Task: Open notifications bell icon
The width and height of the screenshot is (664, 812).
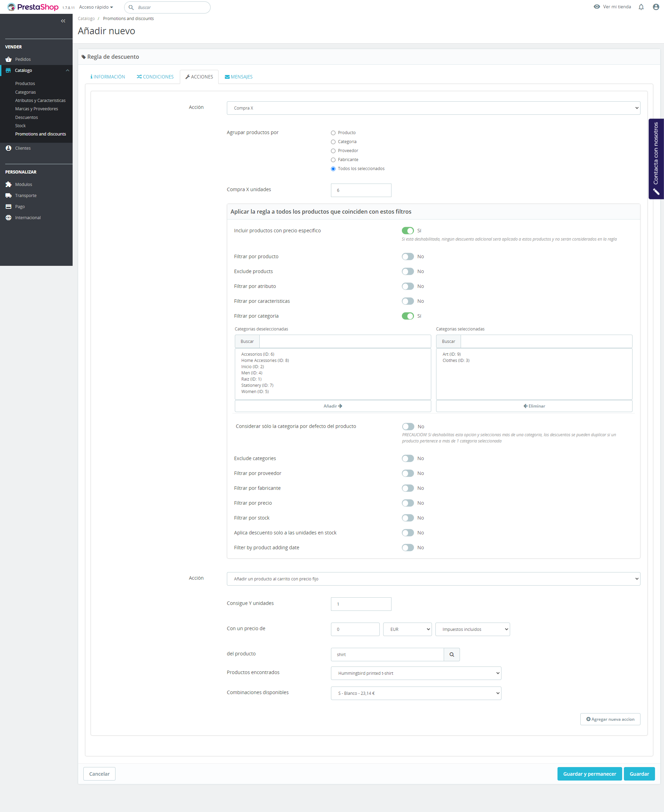Action: pyautogui.click(x=641, y=7)
